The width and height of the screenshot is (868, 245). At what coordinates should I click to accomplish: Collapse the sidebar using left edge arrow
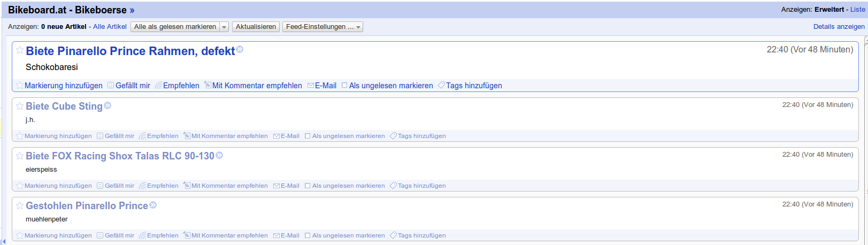click(x=3, y=241)
